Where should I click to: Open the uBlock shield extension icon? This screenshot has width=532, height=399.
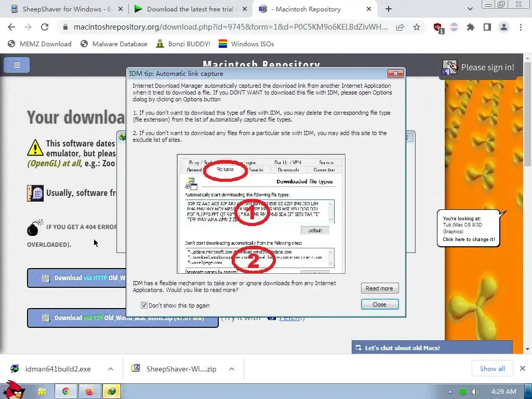438,28
